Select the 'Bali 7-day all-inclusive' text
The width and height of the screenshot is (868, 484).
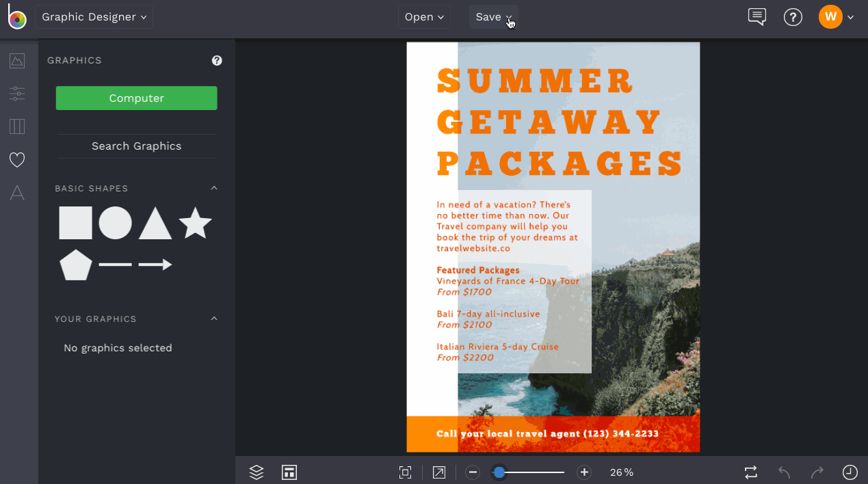[488, 314]
